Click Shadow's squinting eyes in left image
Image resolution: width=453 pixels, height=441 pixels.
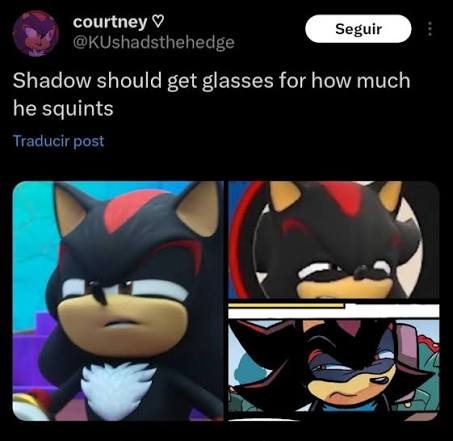124,289
